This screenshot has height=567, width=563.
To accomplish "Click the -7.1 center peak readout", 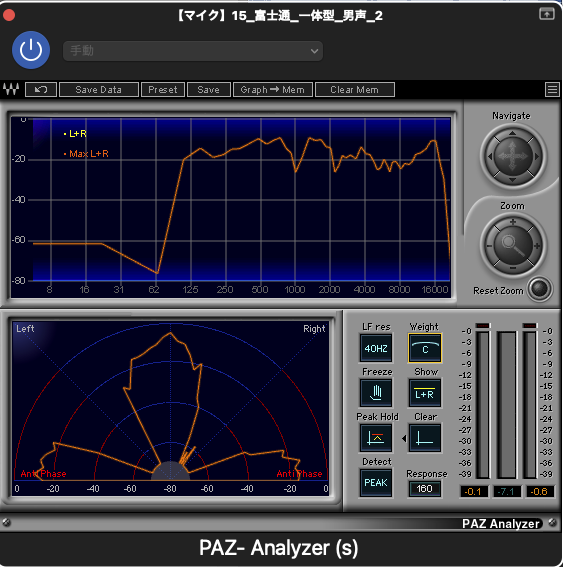I will (506, 492).
